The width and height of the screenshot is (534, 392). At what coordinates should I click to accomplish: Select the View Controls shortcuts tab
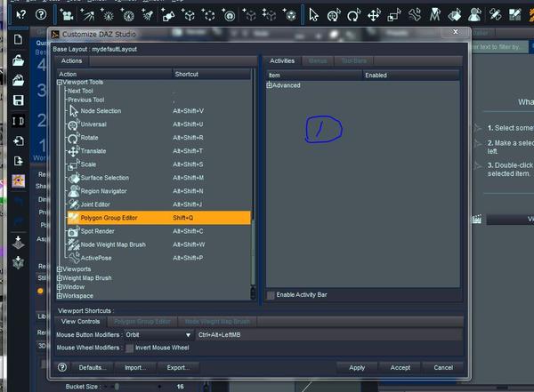(x=81, y=322)
